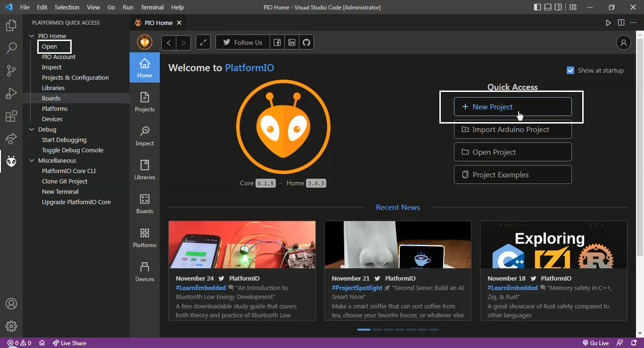The image size is (644, 348).
Task: Open the File menu
Action: coord(25,7)
